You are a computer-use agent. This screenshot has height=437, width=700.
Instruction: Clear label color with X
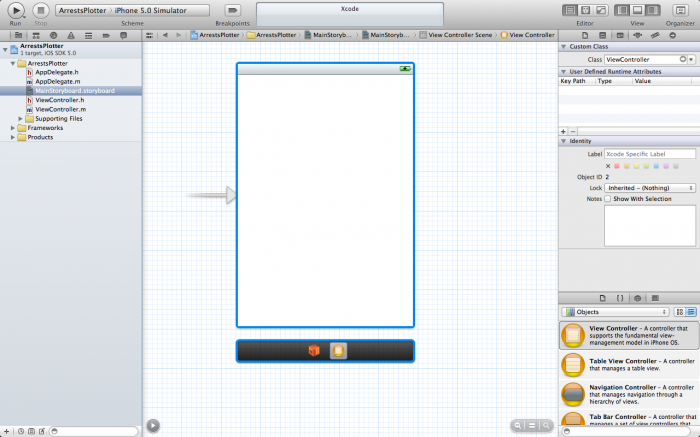pos(608,166)
